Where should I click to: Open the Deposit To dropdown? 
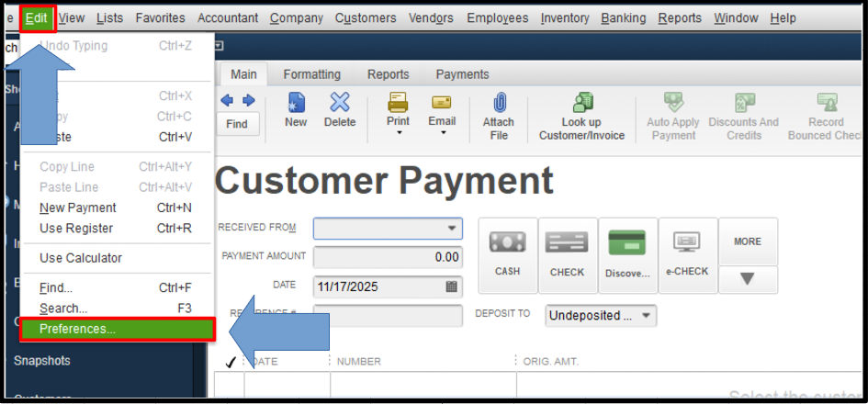[x=601, y=316]
